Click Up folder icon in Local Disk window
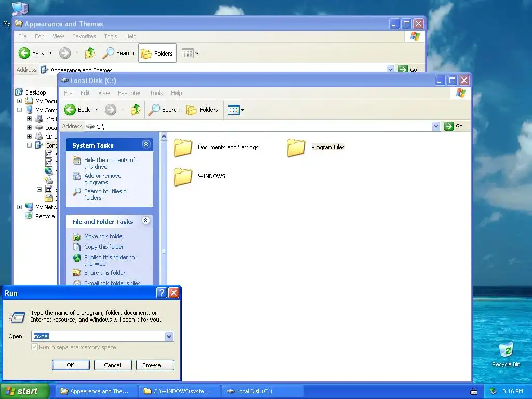 [x=136, y=110]
